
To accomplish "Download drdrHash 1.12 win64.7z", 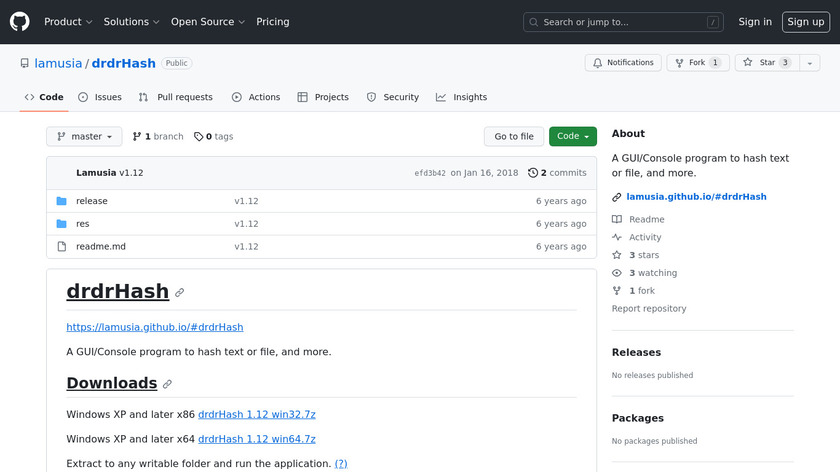I will 257,439.
